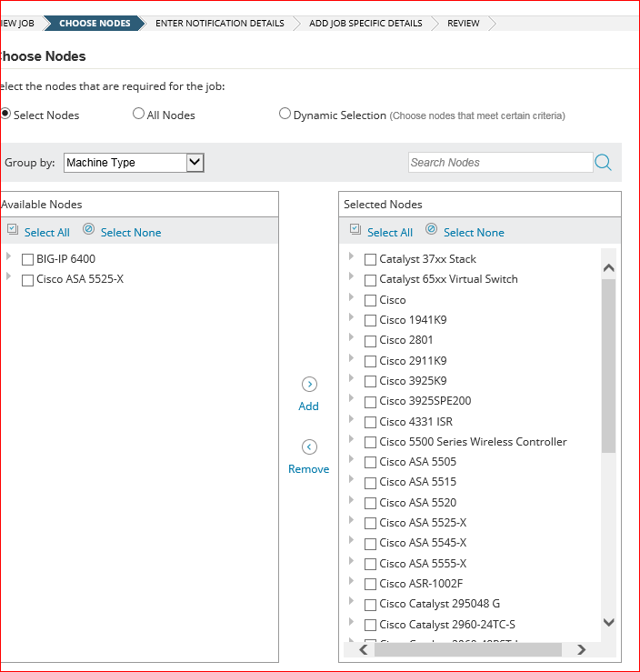The width and height of the screenshot is (640, 672).
Task: Tick Cisco ASA 5525-X in Selected Nodes
Action: 370,523
